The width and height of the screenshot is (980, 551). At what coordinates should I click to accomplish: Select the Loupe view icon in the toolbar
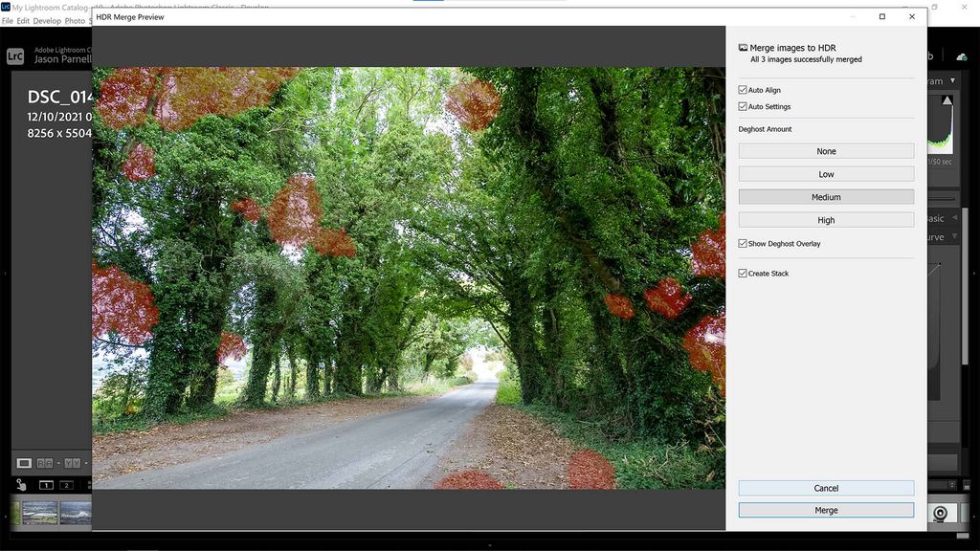pos(24,463)
